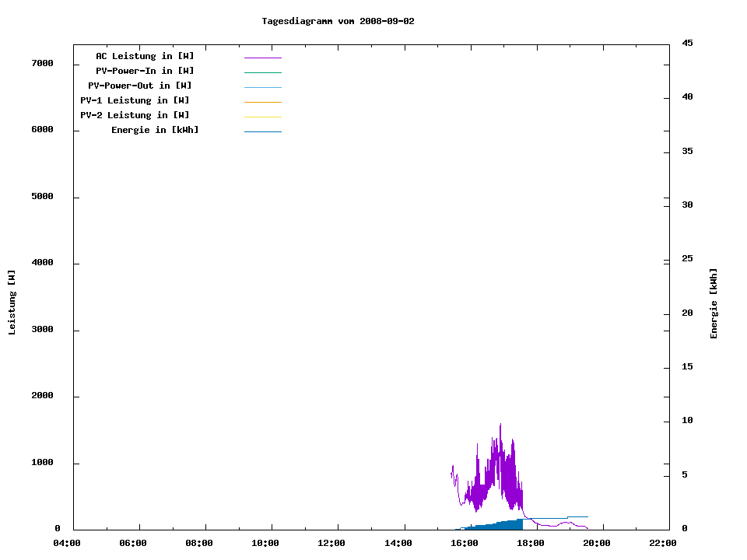
Task: Click the chart title 'Tagesdiagramm vom 2008-09-02'
Action: [338, 21]
